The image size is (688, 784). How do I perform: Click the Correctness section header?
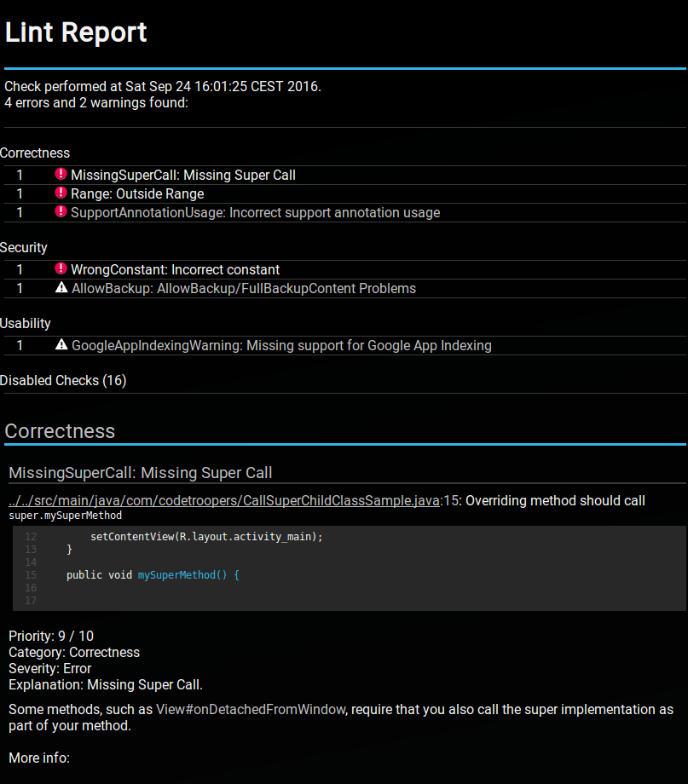click(60, 430)
